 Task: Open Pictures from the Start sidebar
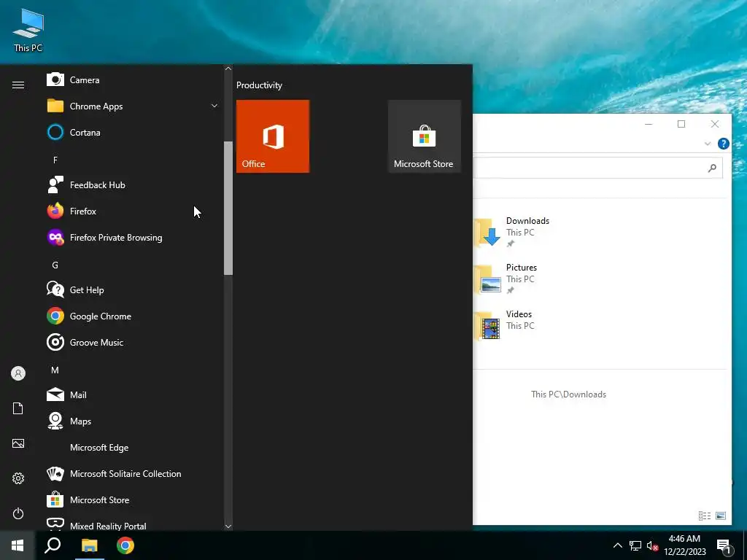18,443
